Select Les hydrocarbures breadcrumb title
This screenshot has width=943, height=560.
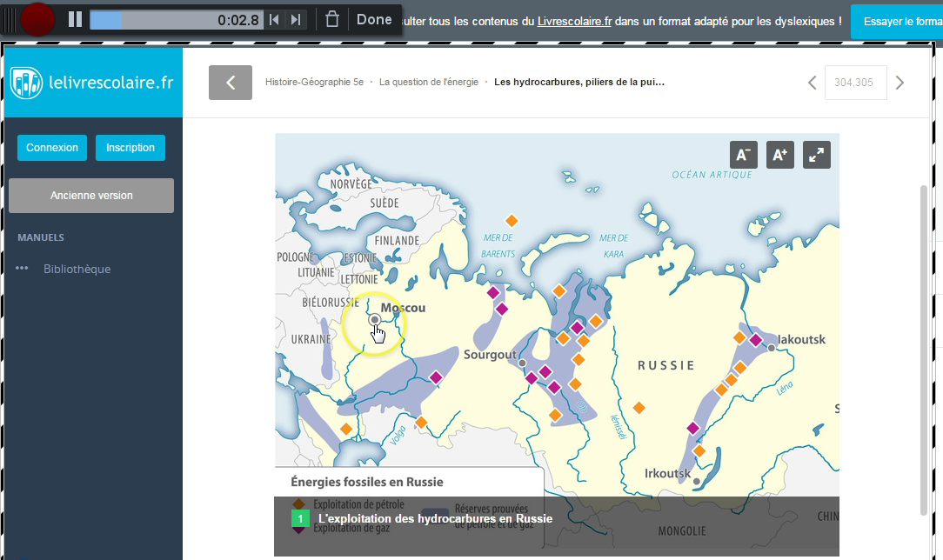coord(579,82)
